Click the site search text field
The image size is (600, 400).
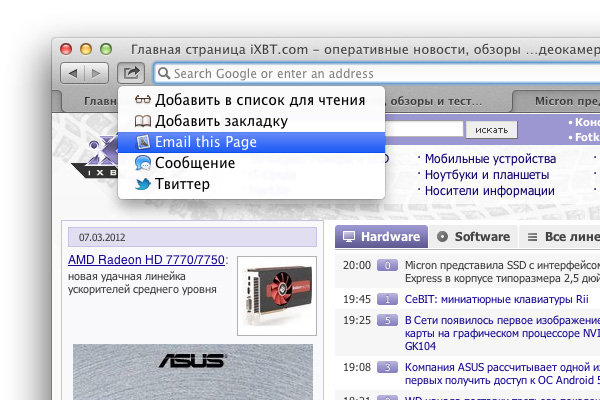pyautogui.click(x=424, y=129)
